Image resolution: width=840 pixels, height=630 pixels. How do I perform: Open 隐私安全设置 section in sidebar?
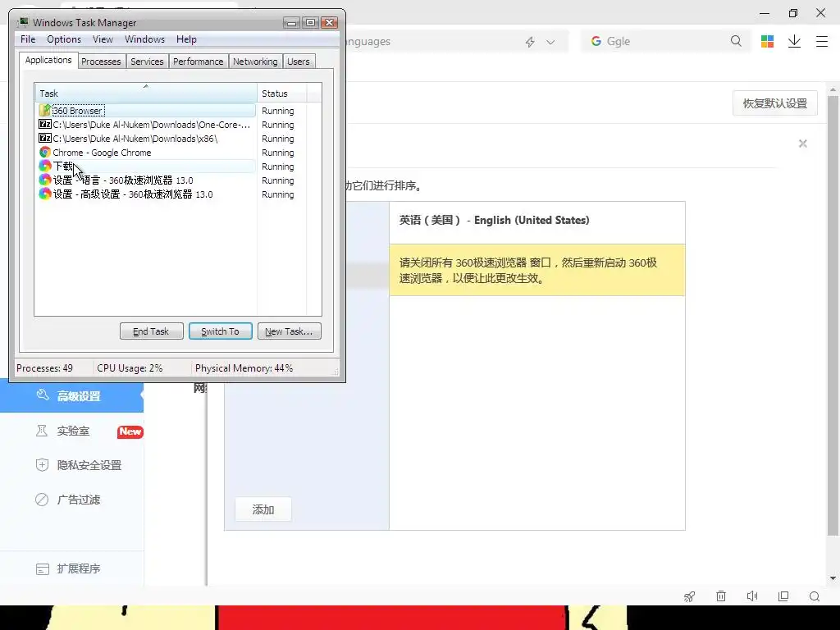[x=72, y=465]
